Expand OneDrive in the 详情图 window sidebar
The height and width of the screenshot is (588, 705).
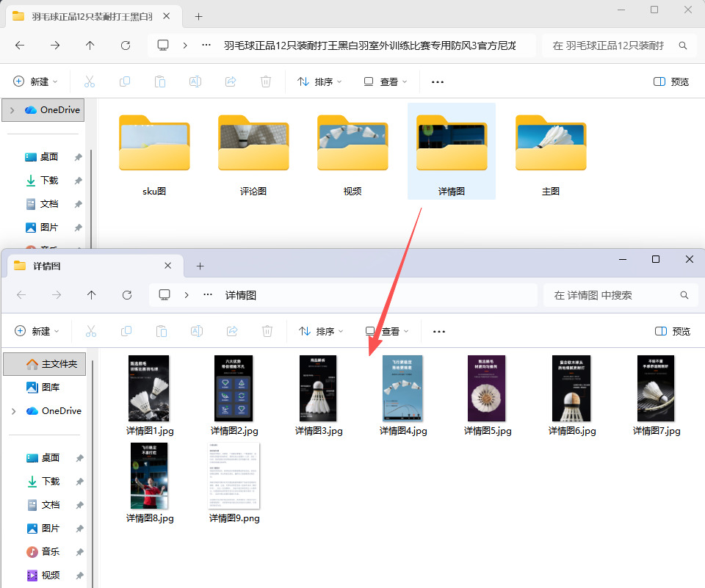(13, 411)
